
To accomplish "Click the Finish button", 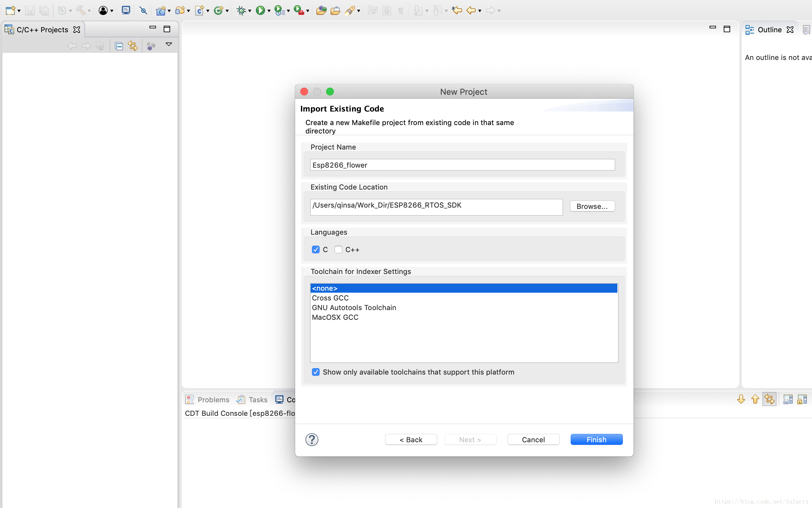I will click(596, 439).
